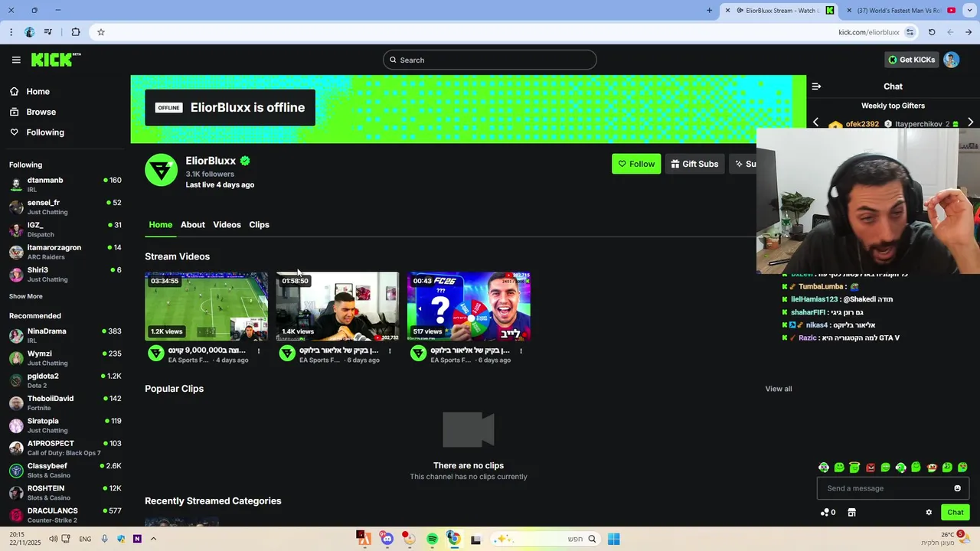Insert the angry red emote
This screenshot has width=980, height=551.
pos(871,468)
